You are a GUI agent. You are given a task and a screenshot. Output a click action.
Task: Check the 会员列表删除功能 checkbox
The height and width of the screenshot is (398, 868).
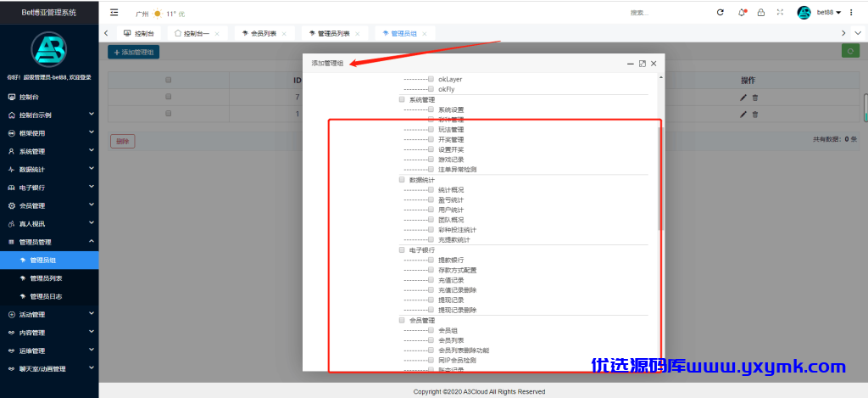tap(431, 350)
